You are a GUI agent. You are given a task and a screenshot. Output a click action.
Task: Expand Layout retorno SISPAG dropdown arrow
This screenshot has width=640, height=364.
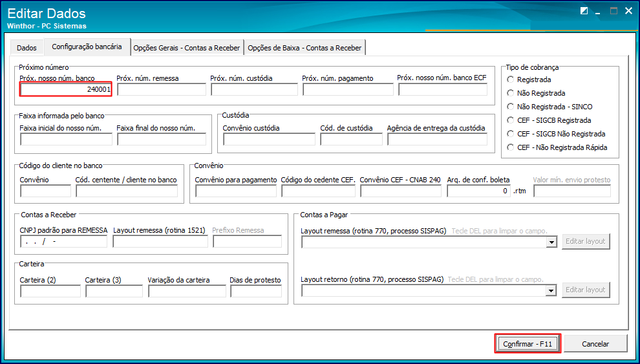coord(551,290)
